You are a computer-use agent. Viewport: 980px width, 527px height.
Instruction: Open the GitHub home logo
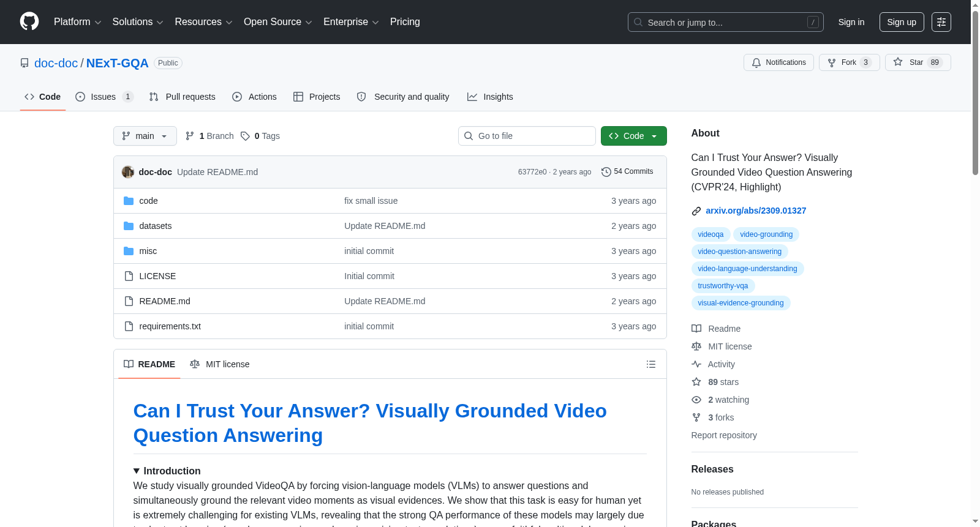29,22
